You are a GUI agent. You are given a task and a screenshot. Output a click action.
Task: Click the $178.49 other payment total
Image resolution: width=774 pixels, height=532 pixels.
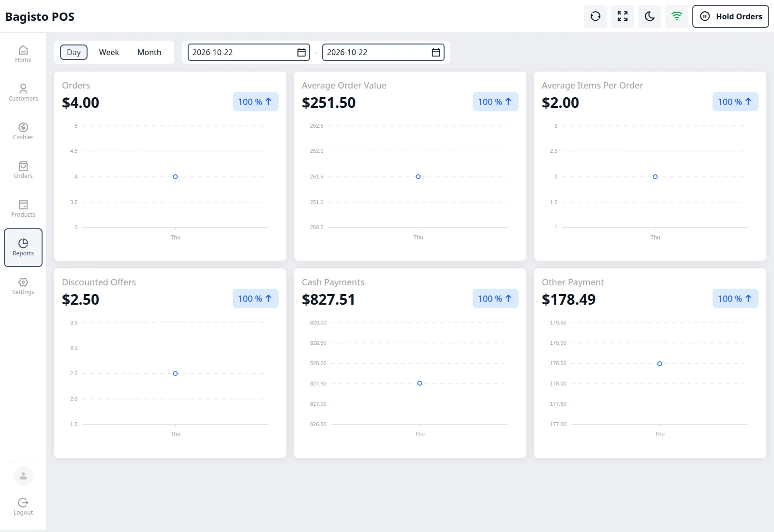click(x=568, y=299)
